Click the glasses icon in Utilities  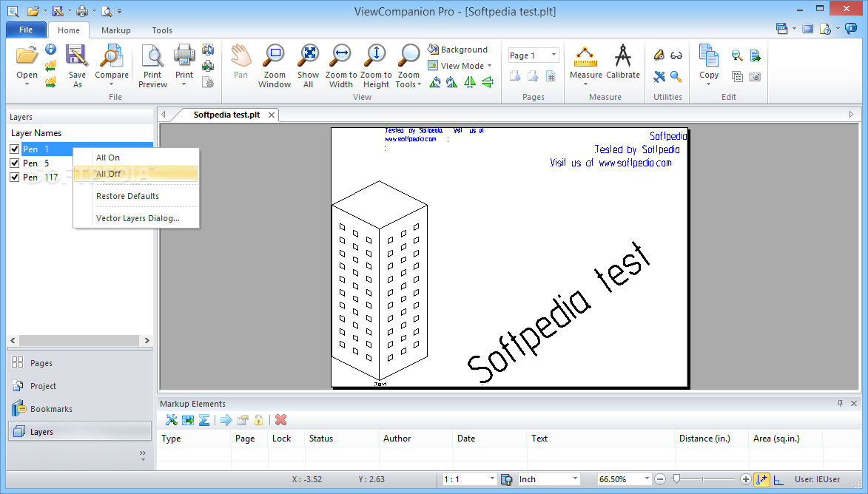pos(676,55)
